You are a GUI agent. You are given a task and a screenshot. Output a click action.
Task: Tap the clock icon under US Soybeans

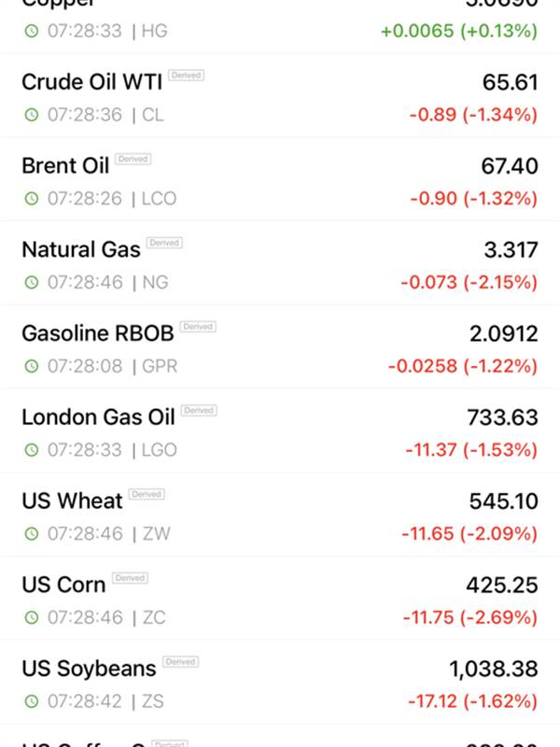(32, 702)
